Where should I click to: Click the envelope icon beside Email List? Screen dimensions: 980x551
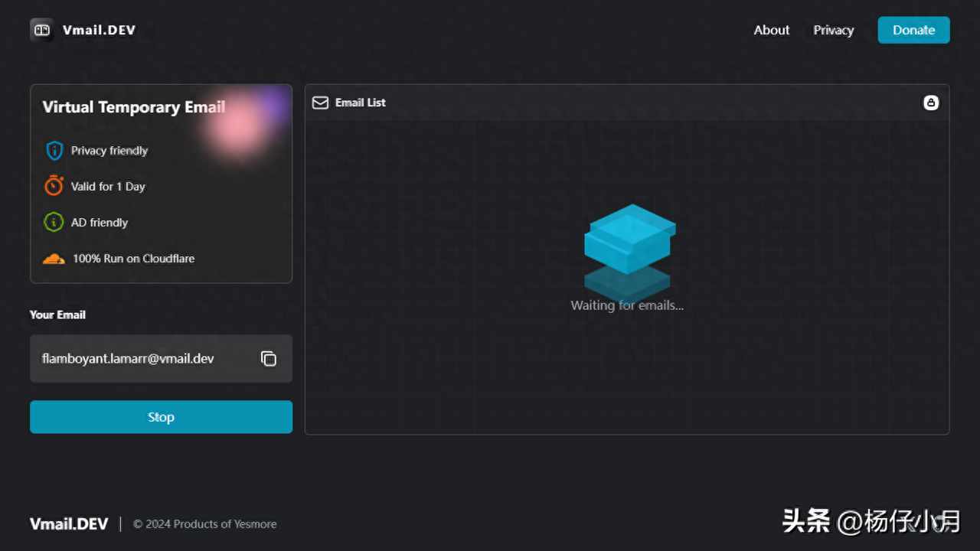(x=320, y=103)
